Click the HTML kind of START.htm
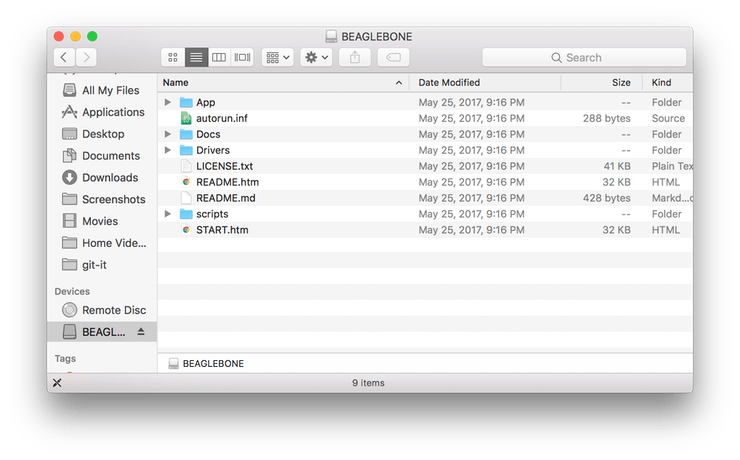This screenshot has height=460, width=740. pyautogui.click(x=665, y=230)
